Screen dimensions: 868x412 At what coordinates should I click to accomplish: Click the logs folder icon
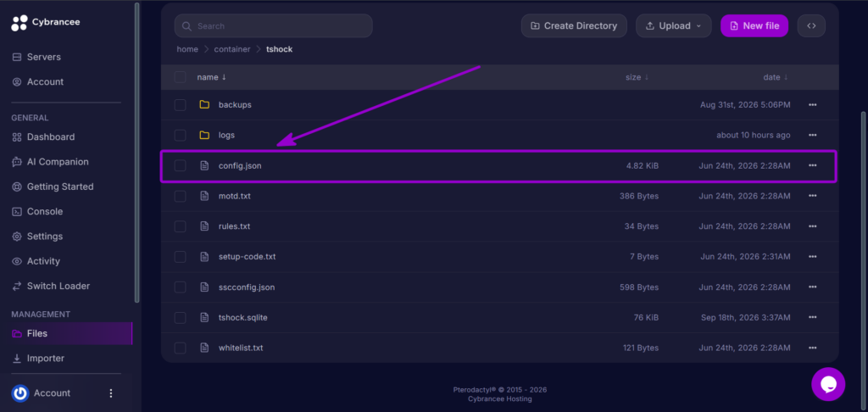(x=204, y=135)
